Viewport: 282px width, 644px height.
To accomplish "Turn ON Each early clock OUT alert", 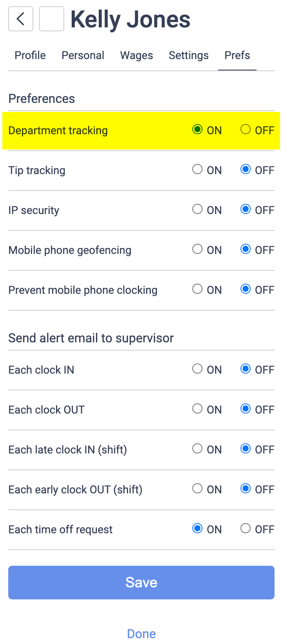I will 197,489.
